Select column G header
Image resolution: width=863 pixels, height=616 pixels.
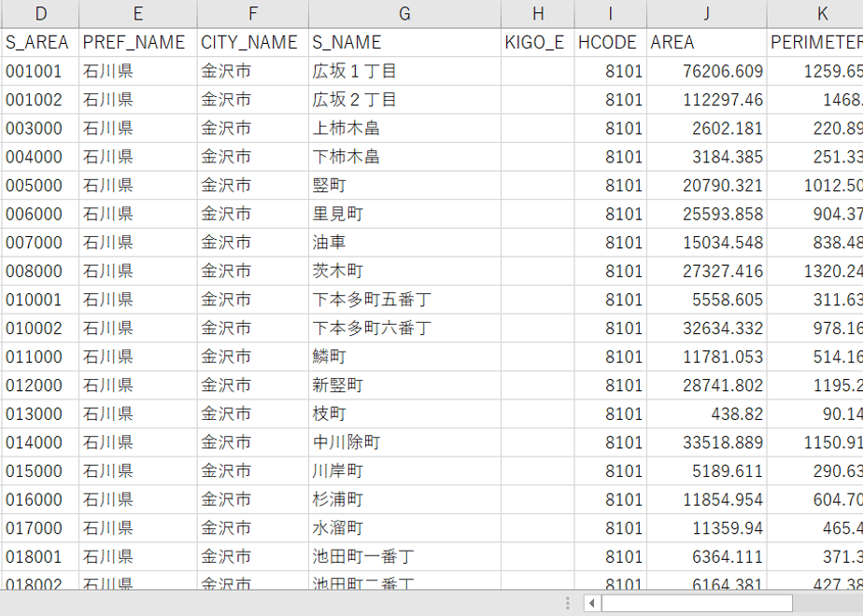(405, 14)
